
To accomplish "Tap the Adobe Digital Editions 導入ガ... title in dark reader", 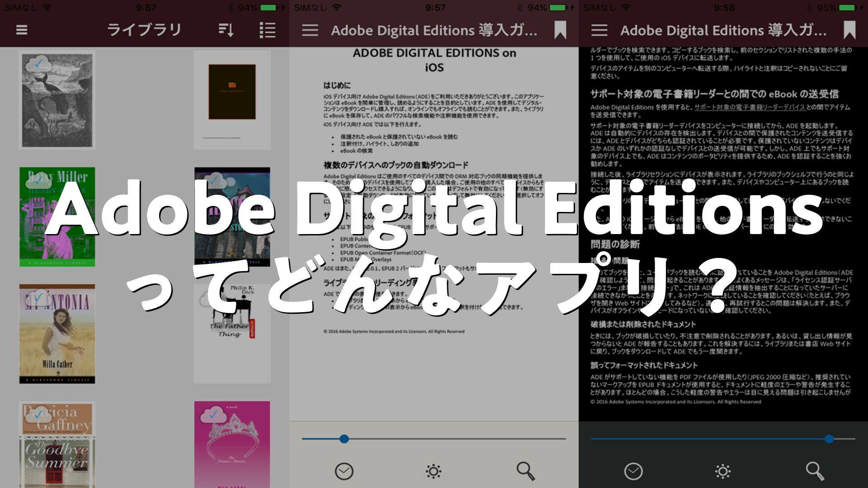I will point(723,30).
